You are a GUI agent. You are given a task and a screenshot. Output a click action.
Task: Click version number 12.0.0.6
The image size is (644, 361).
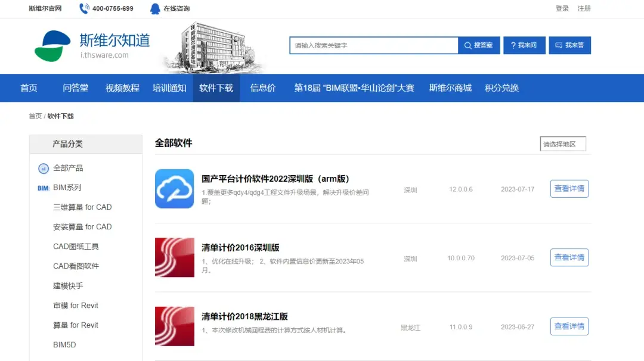tap(461, 189)
